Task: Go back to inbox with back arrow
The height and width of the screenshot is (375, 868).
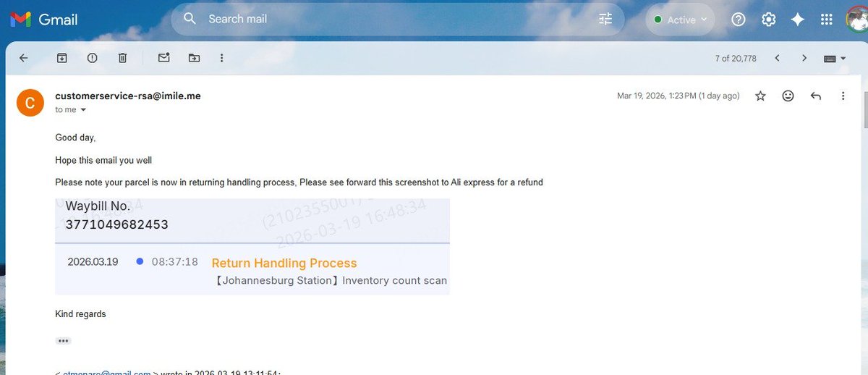Action: coord(23,58)
